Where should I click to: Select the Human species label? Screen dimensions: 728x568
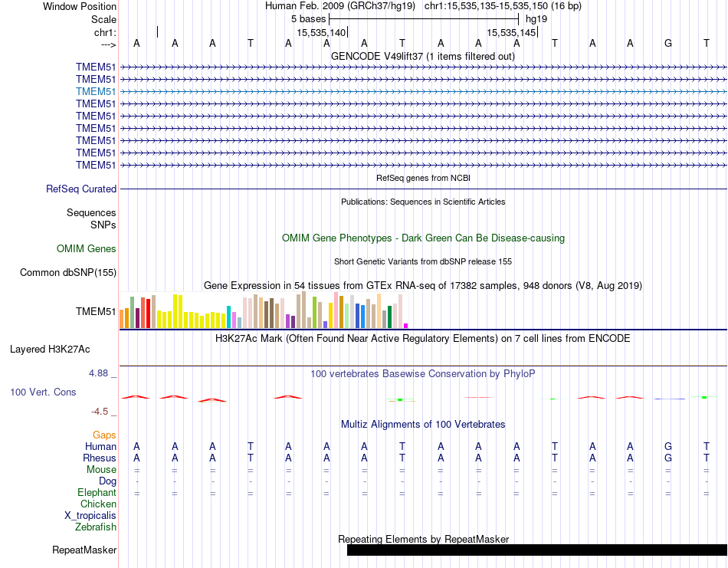tap(100, 447)
